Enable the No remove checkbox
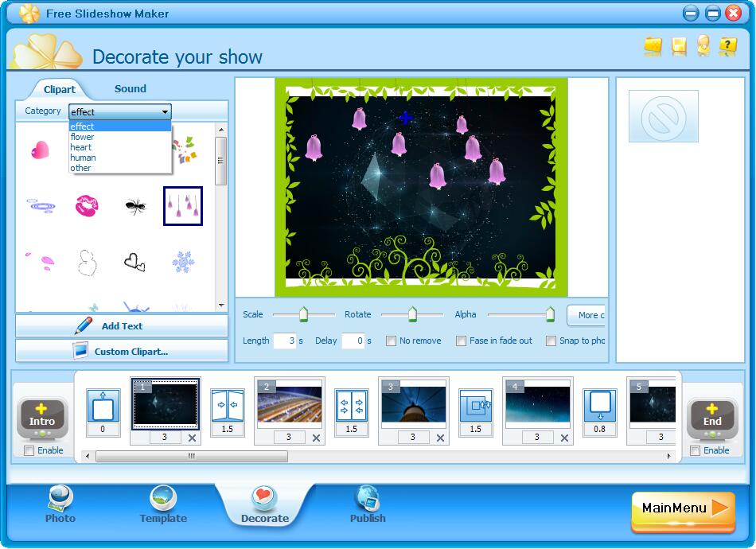The height and width of the screenshot is (549, 756). coord(390,341)
